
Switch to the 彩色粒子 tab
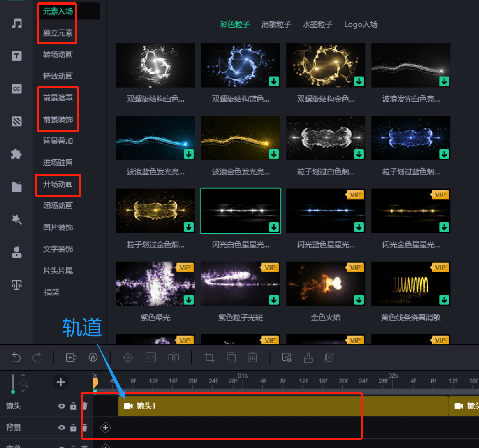click(235, 24)
